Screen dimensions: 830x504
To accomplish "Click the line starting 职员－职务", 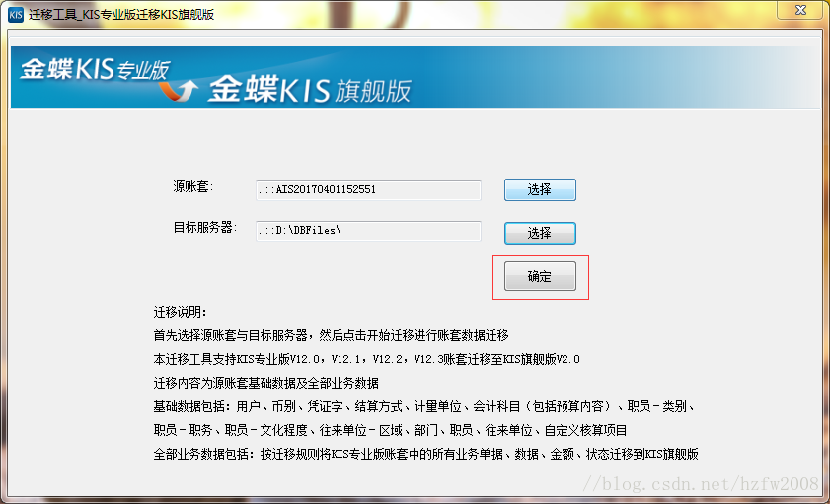I will tap(390, 430).
